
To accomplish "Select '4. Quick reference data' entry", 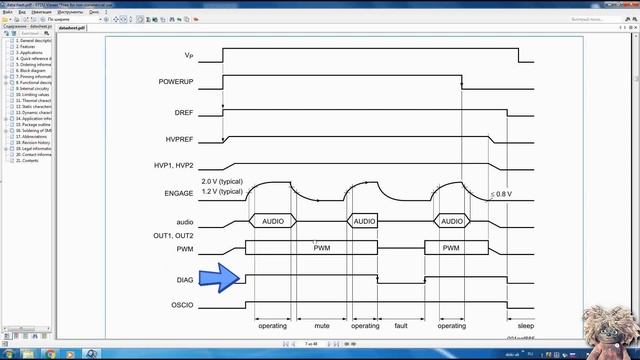I will 33,59.
